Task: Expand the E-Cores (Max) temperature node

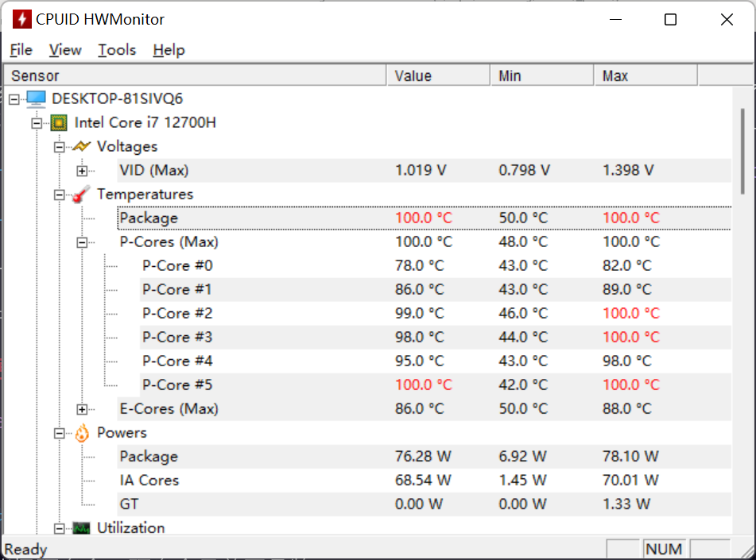Action: [x=82, y=409]
